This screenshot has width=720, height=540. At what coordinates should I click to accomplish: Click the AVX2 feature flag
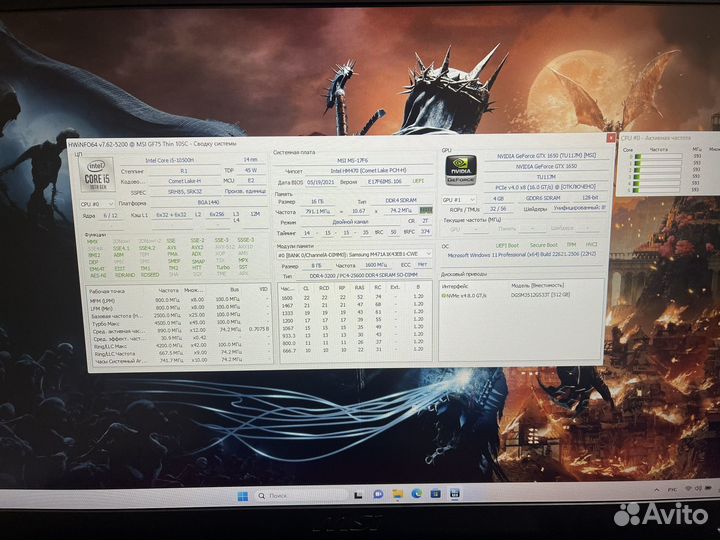(197, 247)
